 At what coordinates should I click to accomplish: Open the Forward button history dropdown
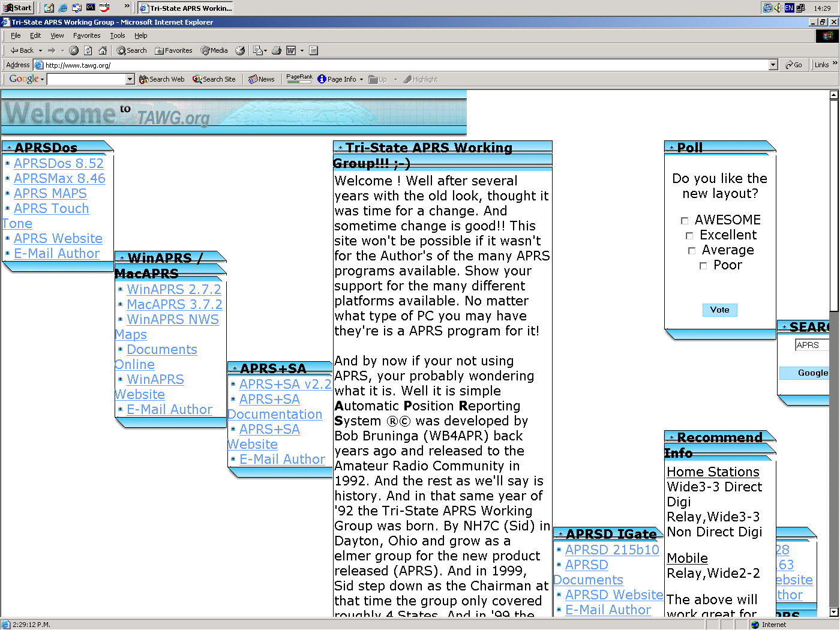tap(62, 50)
